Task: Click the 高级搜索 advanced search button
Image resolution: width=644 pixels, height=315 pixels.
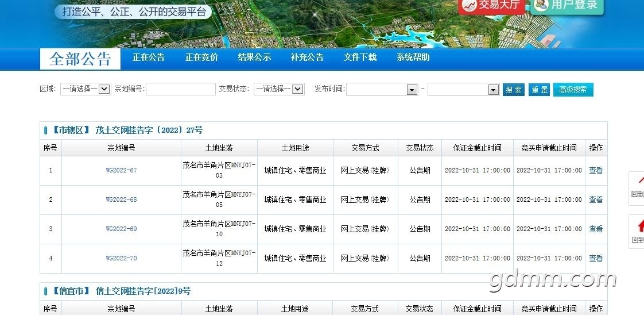Action: 573,90
